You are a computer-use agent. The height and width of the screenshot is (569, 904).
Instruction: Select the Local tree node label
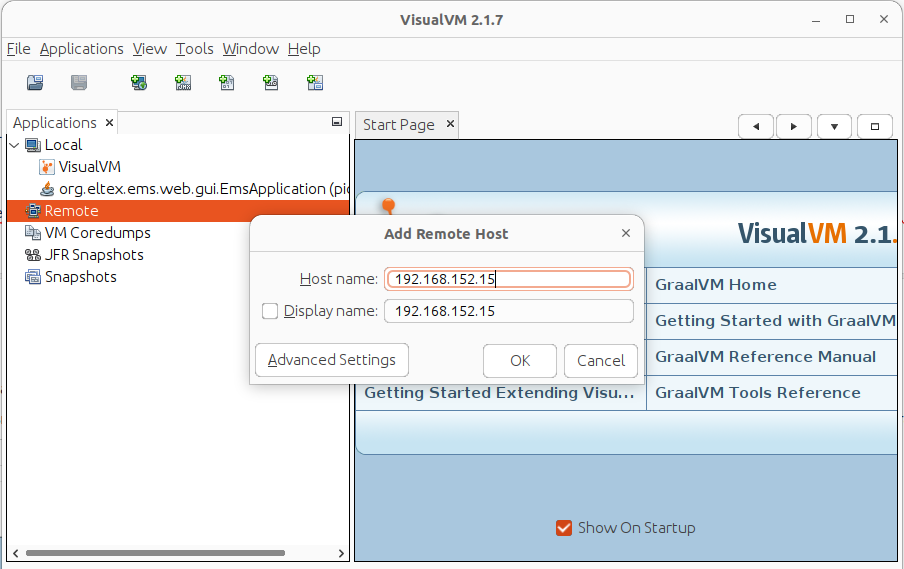(63, 145)
